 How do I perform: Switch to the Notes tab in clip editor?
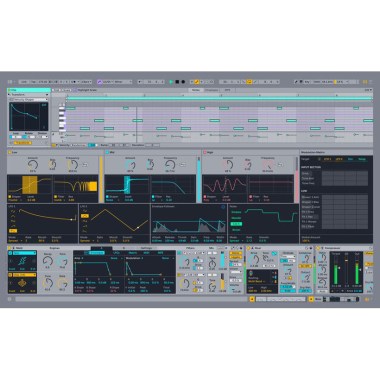(196, 90)
